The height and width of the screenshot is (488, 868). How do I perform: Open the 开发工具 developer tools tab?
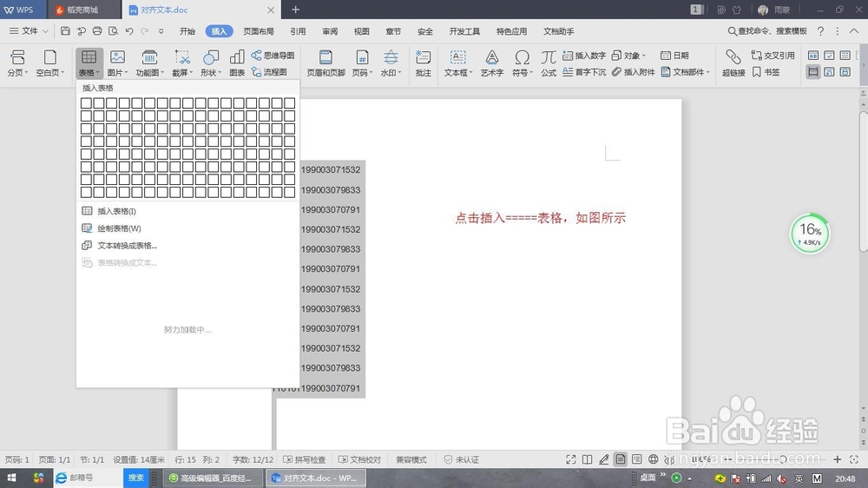point(464,31)
